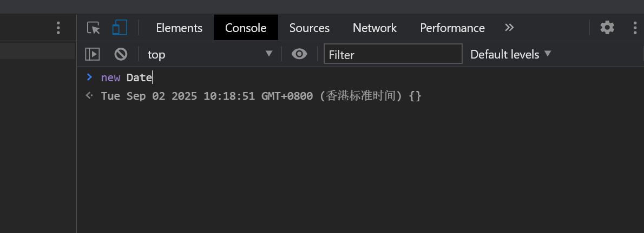
Task: Create a live expression with the eye icon
Action: [299, 54]
